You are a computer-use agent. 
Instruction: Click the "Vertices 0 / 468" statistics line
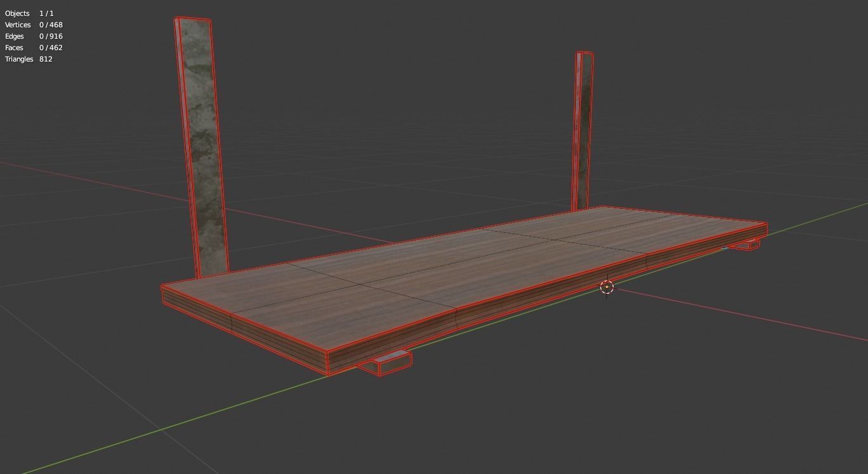[34, 25]
